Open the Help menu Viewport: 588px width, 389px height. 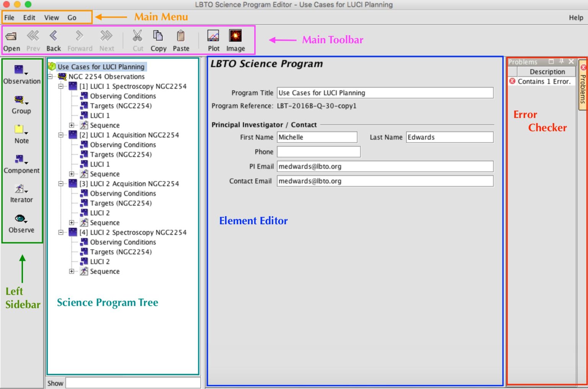click(576, 18)
